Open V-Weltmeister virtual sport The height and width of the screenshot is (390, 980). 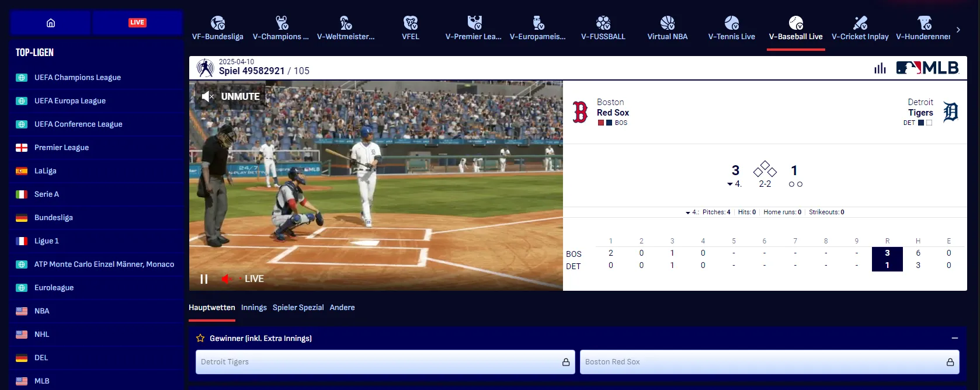[x=346, y=29]
